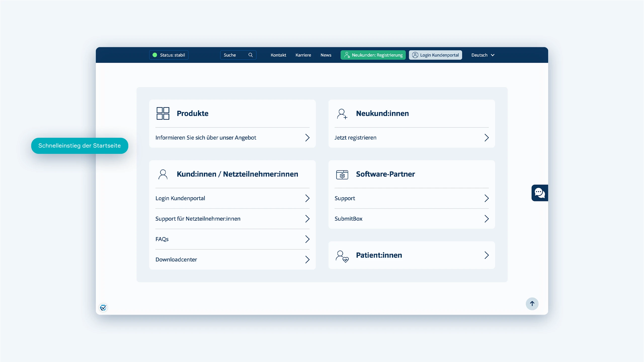Click the Neukunden: Registrierung button
The width and height of the screenshot is (644, 362).
(x=373, y=55)
